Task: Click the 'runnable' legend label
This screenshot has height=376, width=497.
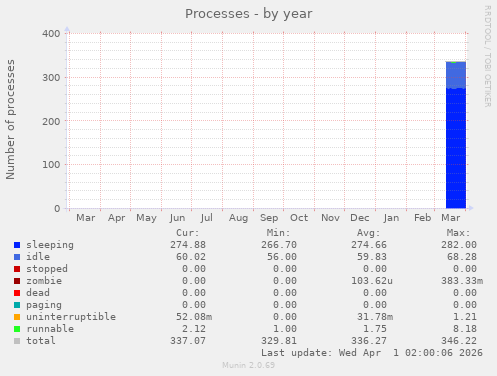Action: point(50,329)
